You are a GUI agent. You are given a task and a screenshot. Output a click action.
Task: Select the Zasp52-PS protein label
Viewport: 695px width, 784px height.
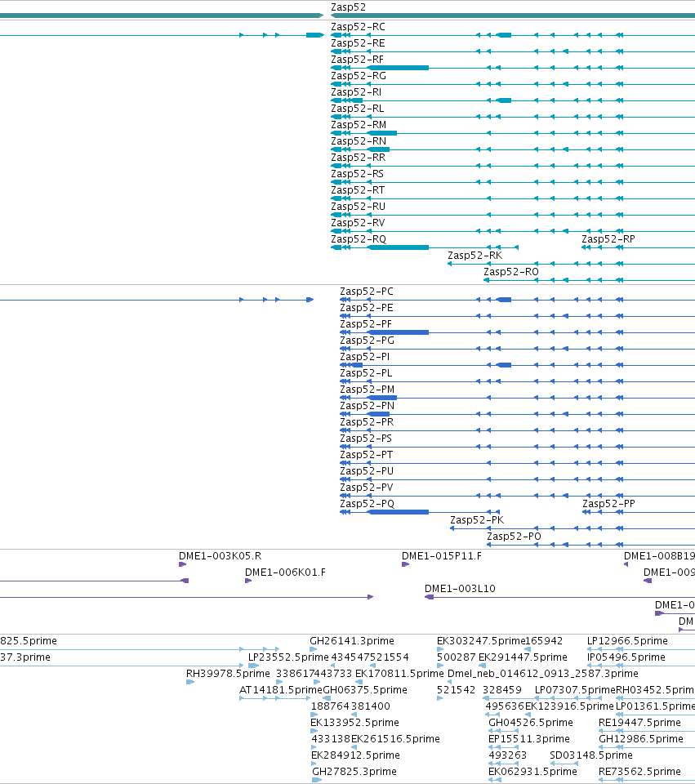point(366,439)
